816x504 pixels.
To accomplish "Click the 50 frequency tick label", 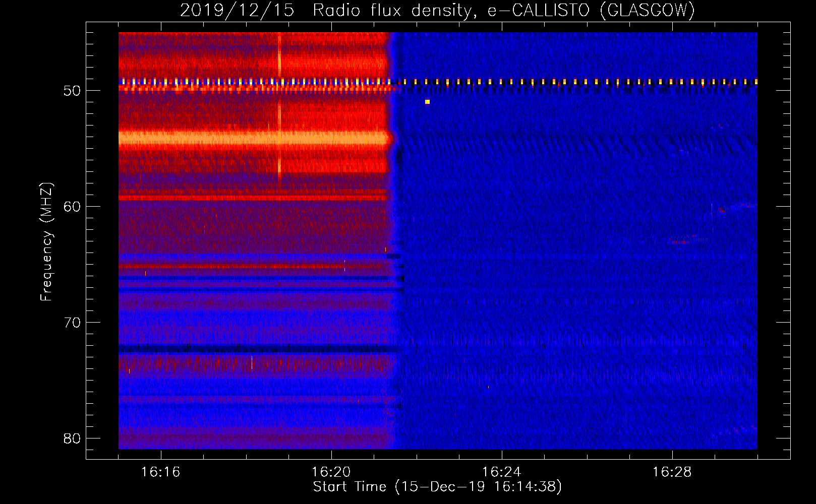I will [72, 91].
